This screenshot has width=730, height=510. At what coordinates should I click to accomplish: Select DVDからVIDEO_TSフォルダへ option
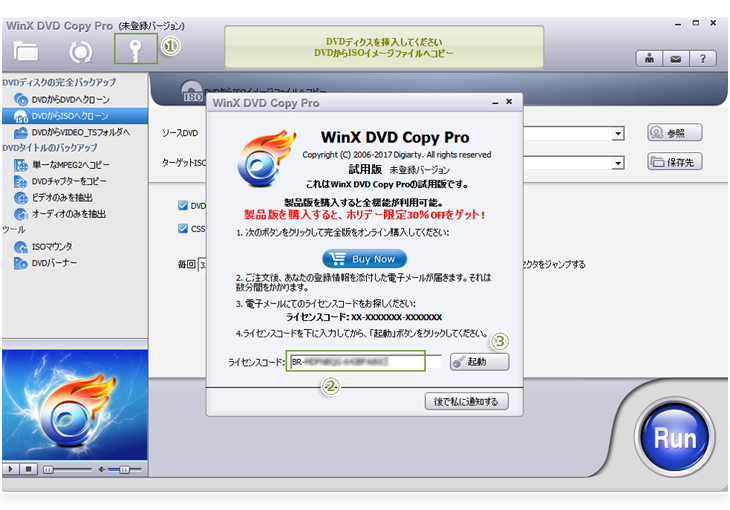(81, 132)
